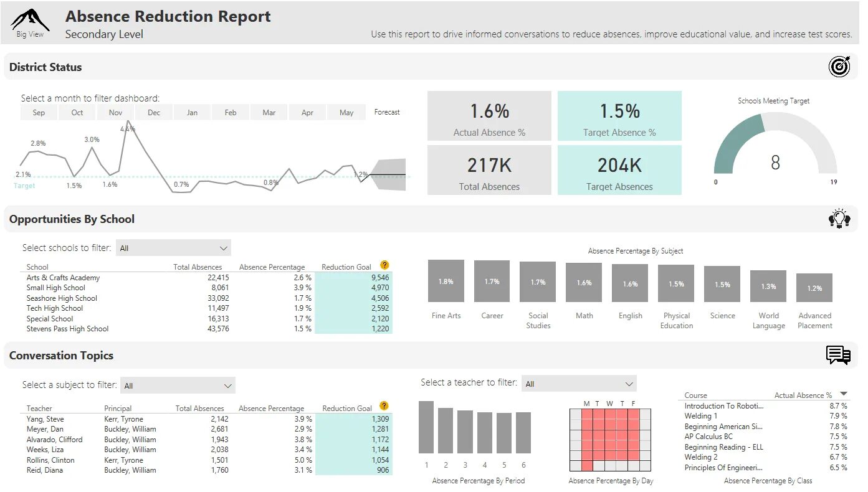Sort by the Course column header
This screenshot has width=868, height=492.
tap(695, 395)
